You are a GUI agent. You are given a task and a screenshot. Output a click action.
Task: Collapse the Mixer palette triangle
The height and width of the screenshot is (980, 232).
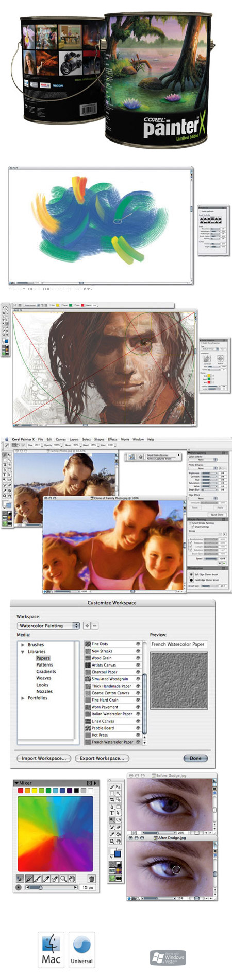(16, 783)
